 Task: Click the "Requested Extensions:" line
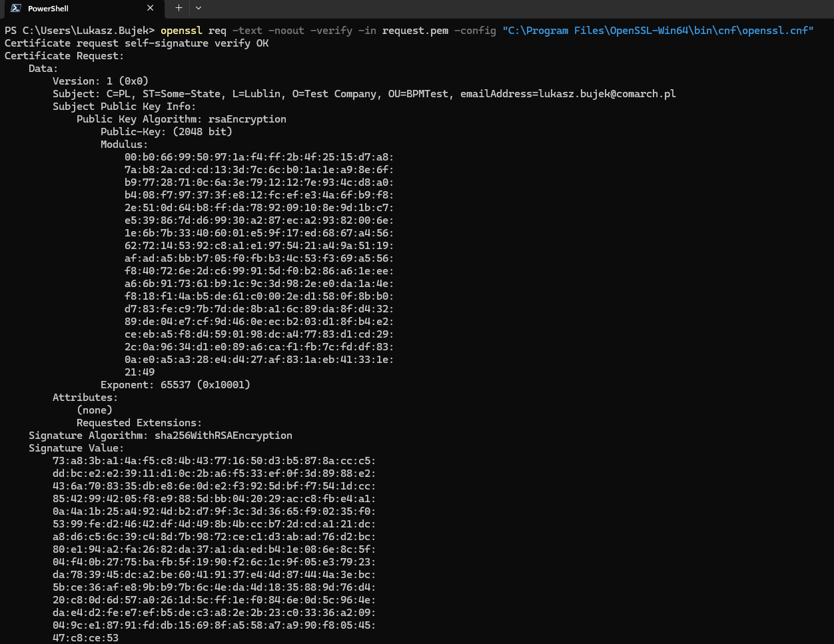[139, 423]
